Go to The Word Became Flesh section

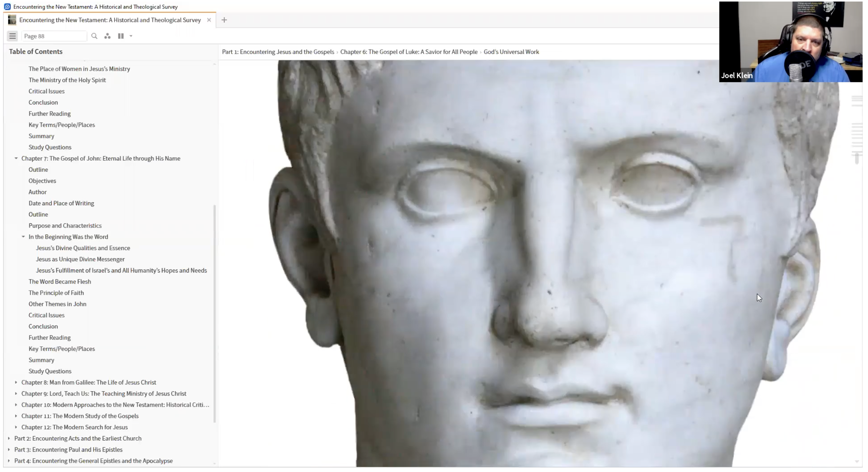[x=60, y=282]
